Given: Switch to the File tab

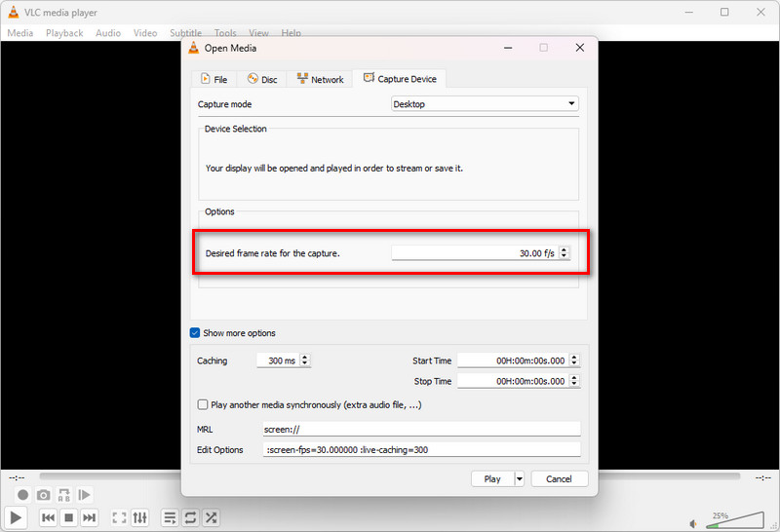Looking at the screenshot, I should pyautogui.click(x=214, y=79).
